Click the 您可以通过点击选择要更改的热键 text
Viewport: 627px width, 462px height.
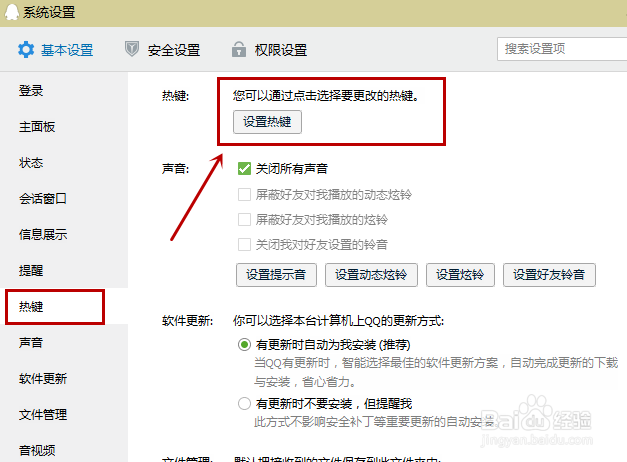(x=326, y=96)
